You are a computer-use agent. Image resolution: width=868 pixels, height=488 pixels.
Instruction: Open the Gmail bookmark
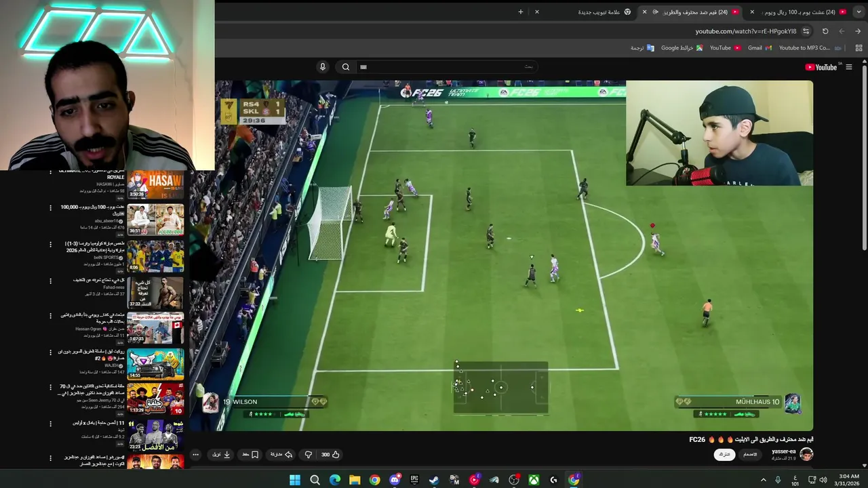tap(759, 48)
